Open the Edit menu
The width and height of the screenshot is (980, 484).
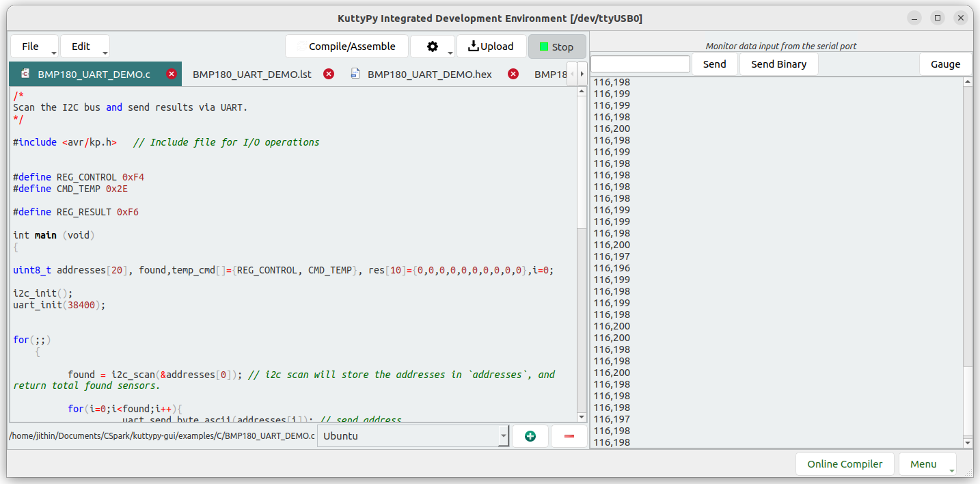[x=85, y=46]
